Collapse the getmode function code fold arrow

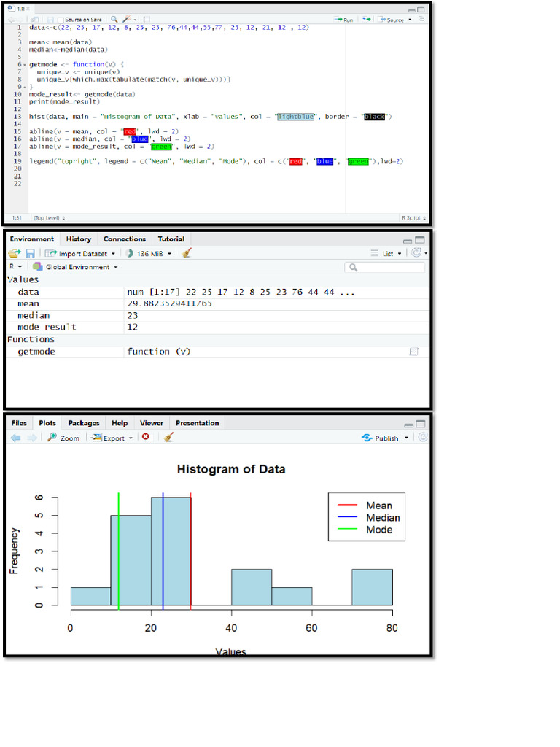pyautogui.click(x=25, y=65)
